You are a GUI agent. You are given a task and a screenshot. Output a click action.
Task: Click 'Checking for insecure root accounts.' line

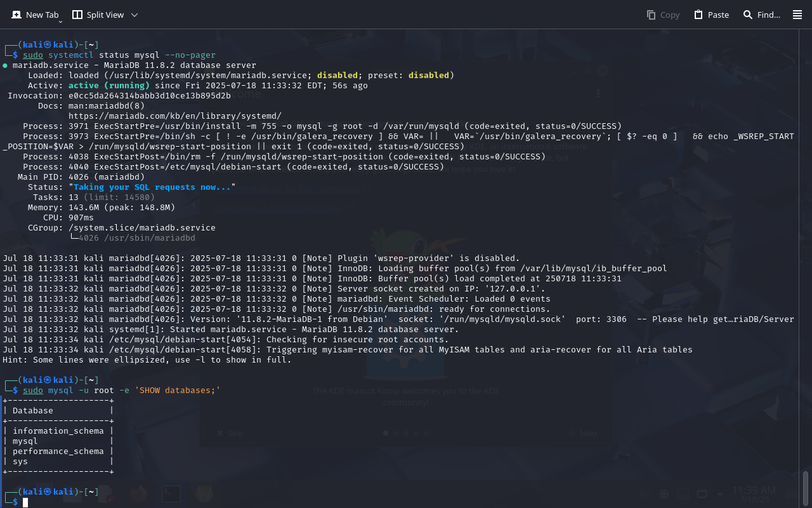[x=226, y=340]
